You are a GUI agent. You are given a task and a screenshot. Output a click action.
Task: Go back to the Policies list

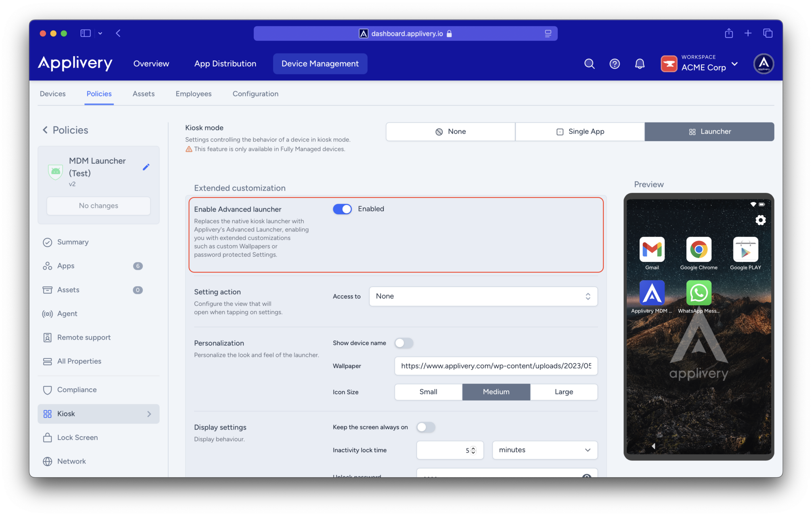[x=65, y=130]
